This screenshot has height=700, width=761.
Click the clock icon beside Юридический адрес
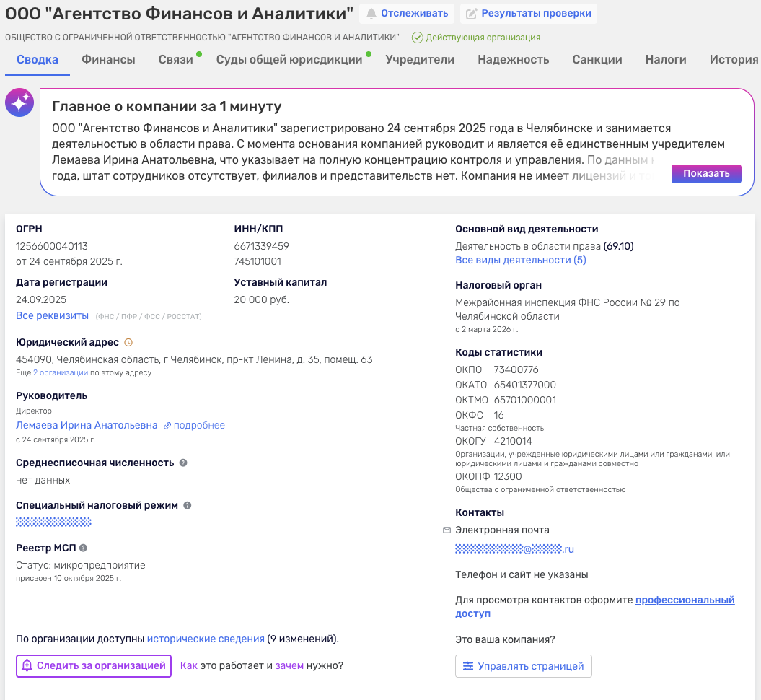(128, 342)
